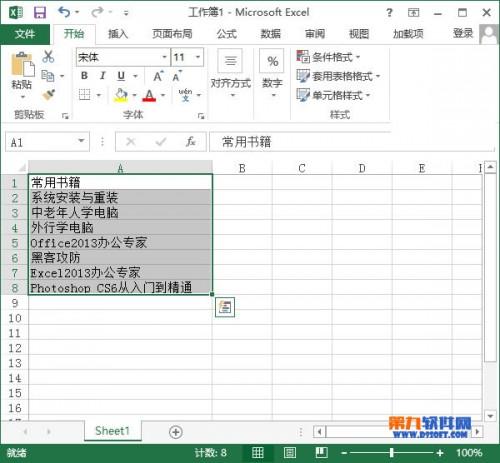Viewport: 500px width, 463px height.
Task: Click the insert function fx button
Action: [x=190, y=142]
